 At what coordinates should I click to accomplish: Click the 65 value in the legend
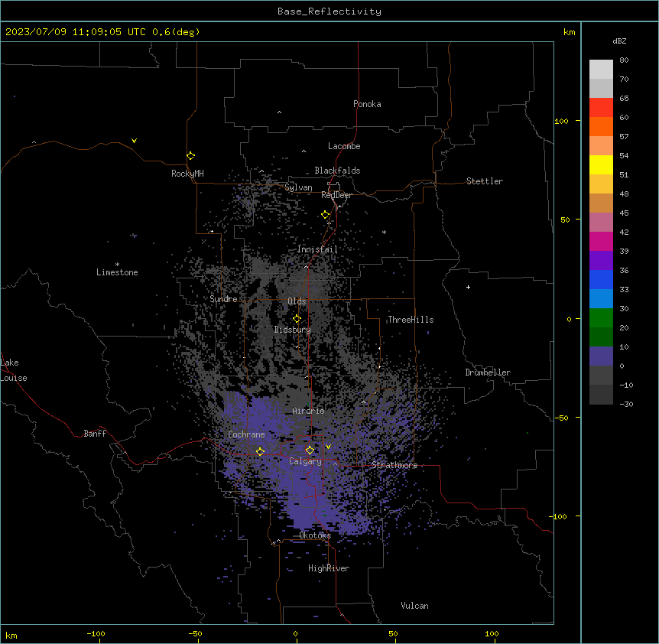[x=624, y=99]
